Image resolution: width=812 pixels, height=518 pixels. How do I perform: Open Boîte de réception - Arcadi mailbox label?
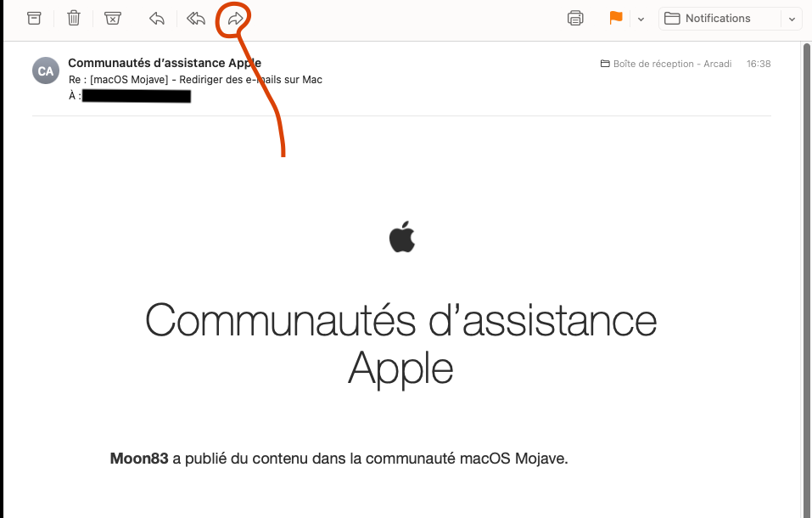pos(672,64)
